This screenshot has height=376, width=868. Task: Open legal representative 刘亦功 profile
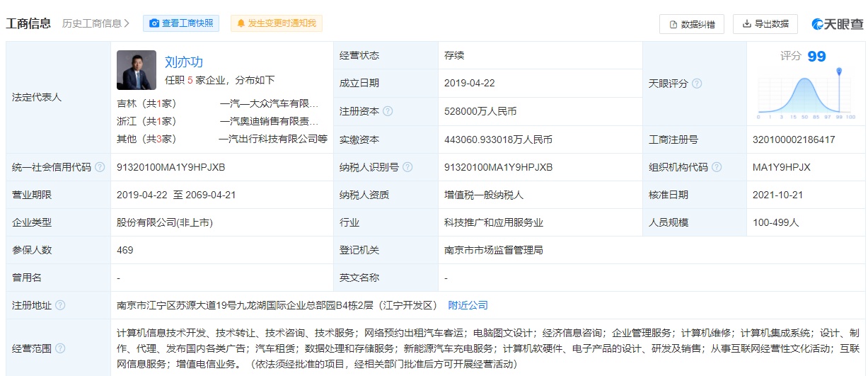[184, 62]
